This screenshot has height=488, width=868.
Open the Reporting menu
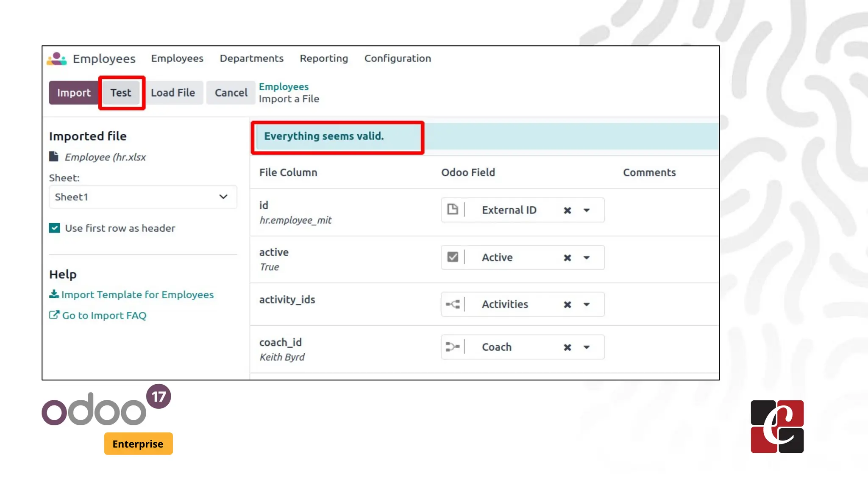tap(324, 58)
